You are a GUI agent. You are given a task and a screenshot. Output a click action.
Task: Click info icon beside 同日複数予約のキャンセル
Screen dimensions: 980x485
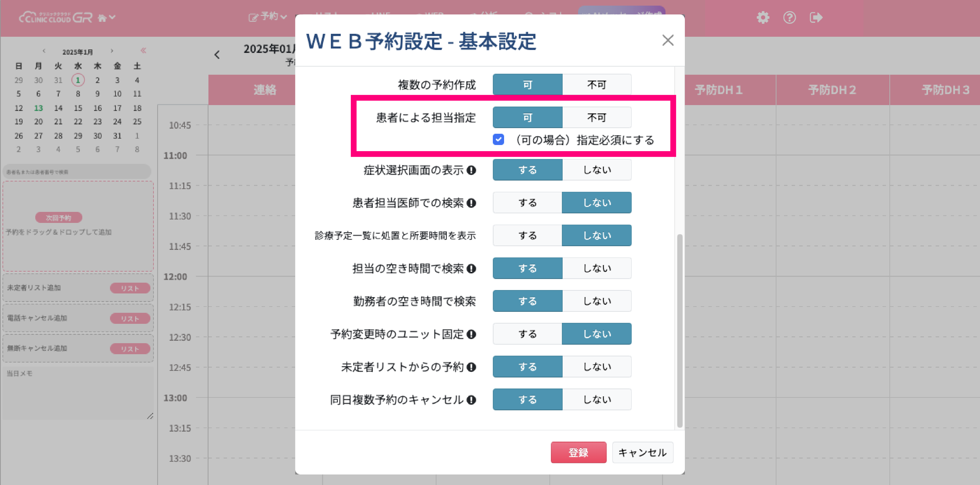[x=471, y=400]
